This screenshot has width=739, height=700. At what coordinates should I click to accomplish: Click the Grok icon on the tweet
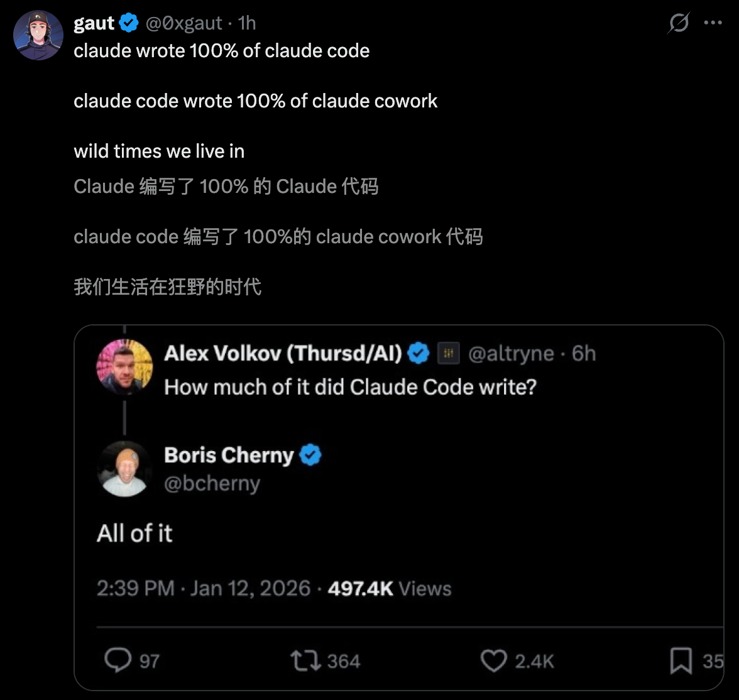point(679,23)
